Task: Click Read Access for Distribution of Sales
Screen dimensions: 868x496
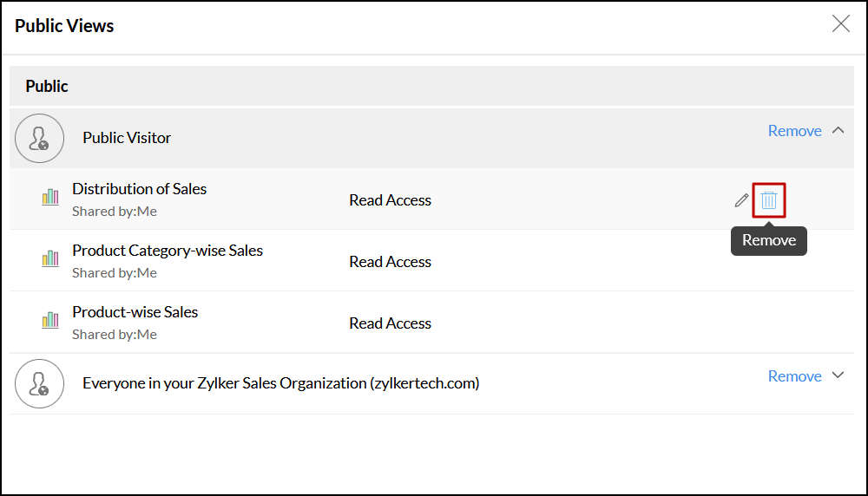Action: click(x=390, y=200)
